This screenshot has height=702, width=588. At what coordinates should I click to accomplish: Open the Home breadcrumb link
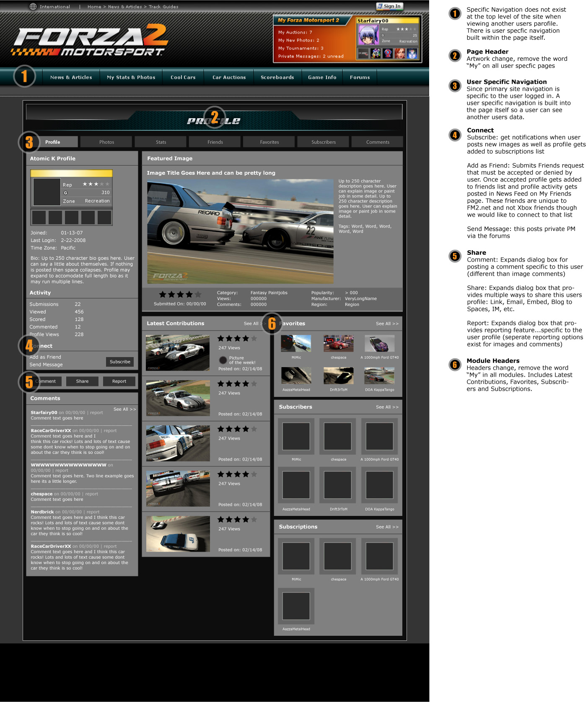(94, 7)
